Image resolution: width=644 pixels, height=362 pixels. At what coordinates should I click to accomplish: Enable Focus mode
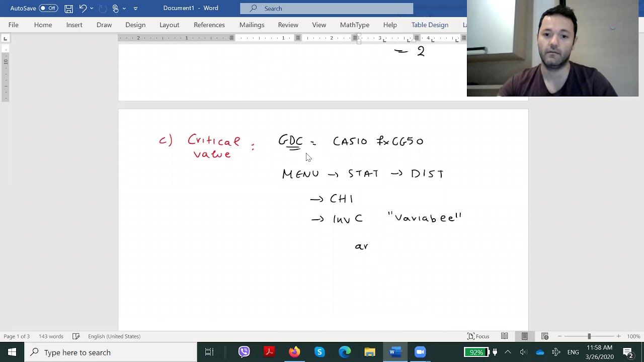point(478,336)
